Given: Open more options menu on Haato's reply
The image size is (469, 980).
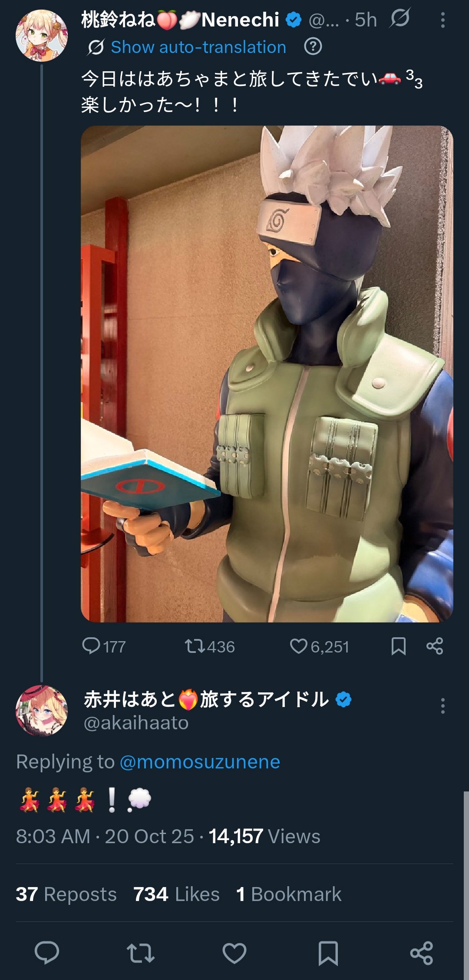Looking at the screenshot, I should (443, 706).
